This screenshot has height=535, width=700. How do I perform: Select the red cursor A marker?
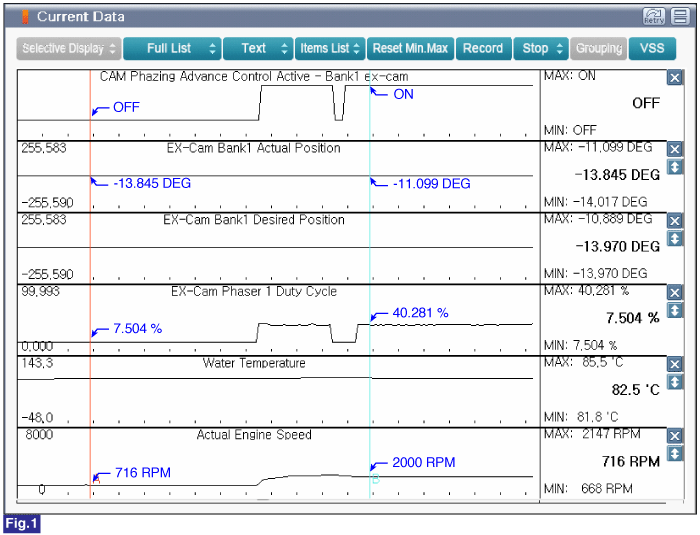pyautogui.click(x=96, y=480)
